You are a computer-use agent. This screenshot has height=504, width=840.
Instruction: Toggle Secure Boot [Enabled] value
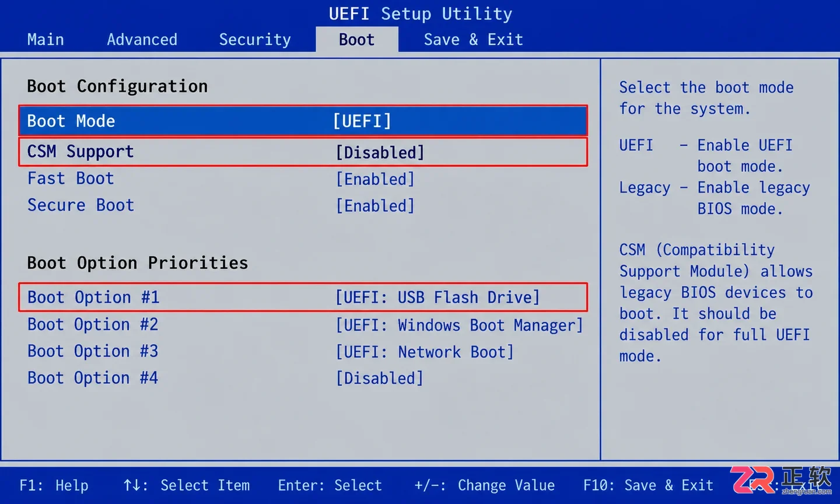pos(375,206)
